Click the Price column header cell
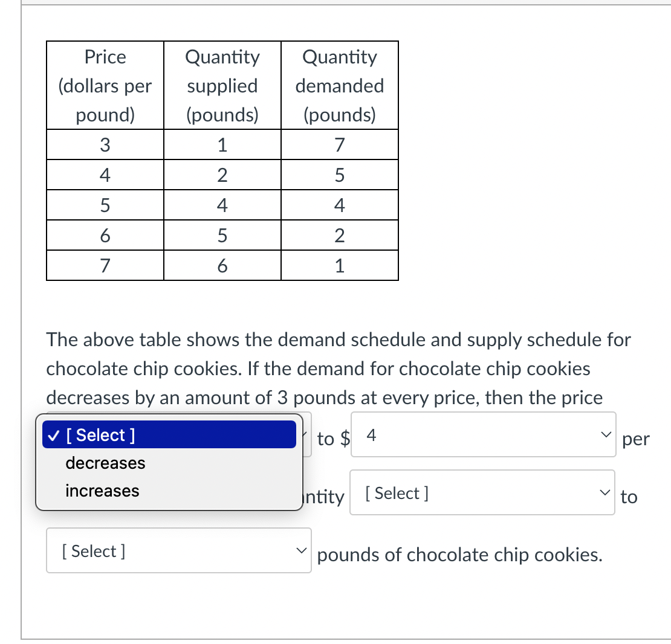The image size is (671, 644). coord(105,85)
